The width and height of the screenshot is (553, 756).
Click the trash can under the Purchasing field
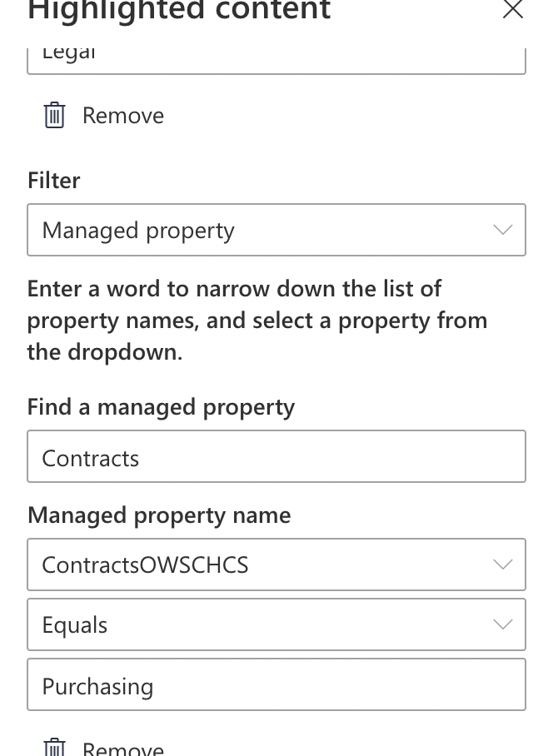pos(54,746)
